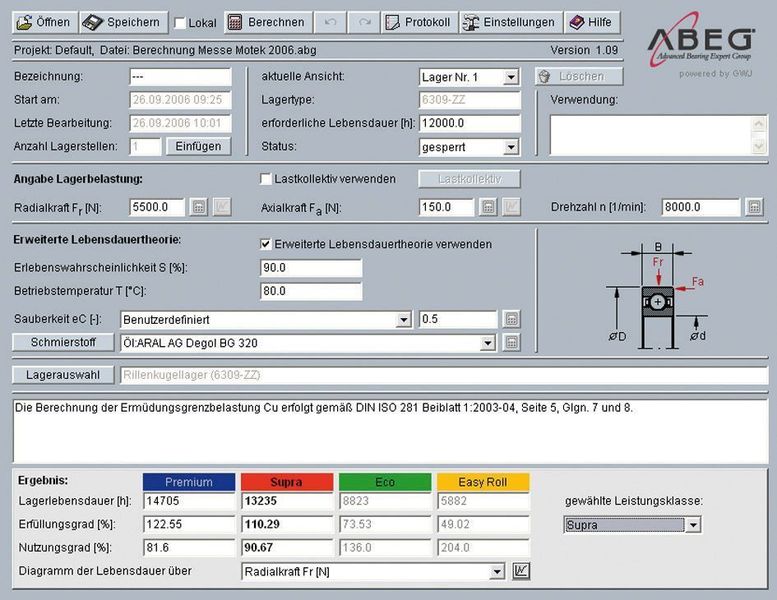Screen dimensions: 777x600
Task: Click Supra Lagerlebensdauer value 13235
Action: coord(287,501)
